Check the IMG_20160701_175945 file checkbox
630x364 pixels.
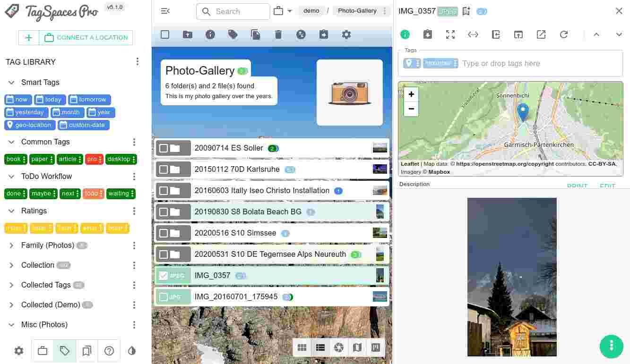tap(164, 297)
